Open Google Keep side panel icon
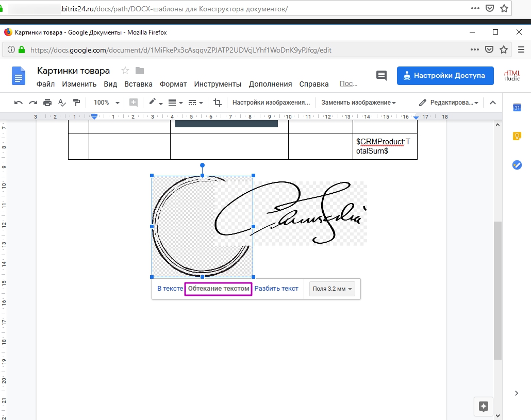 [517, 136]
